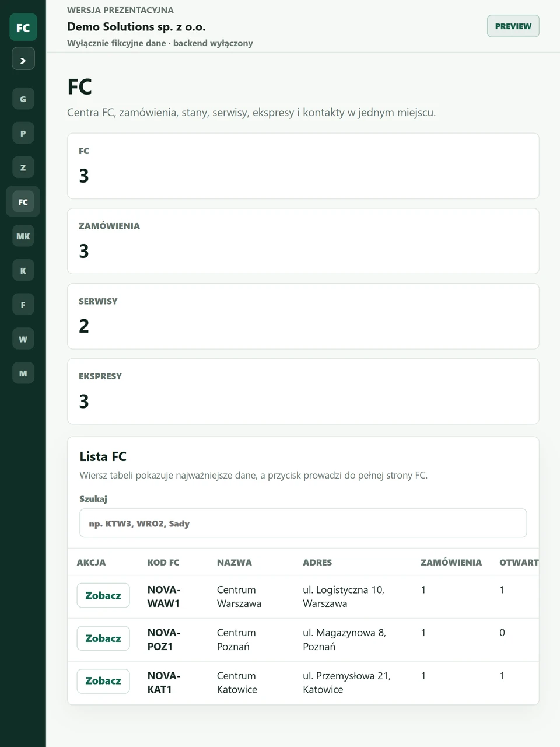The width and height of the screenshot is (560, 747).
Task: Open the MK sidebar item
Action: [23, 236]
